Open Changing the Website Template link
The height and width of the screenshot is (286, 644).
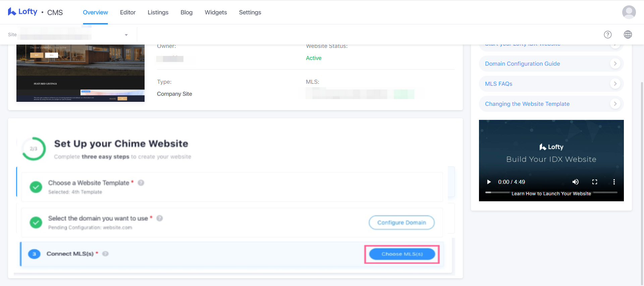(x=527, y=104)
